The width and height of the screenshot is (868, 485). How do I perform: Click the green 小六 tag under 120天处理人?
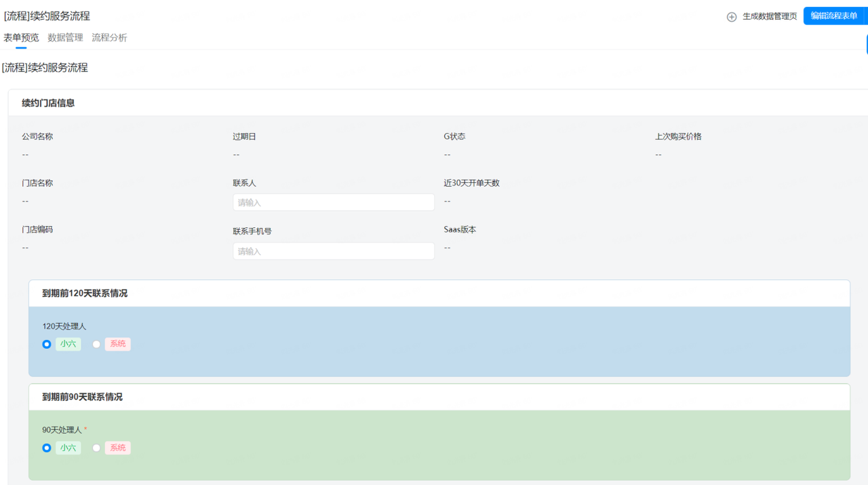pos(68,344)
